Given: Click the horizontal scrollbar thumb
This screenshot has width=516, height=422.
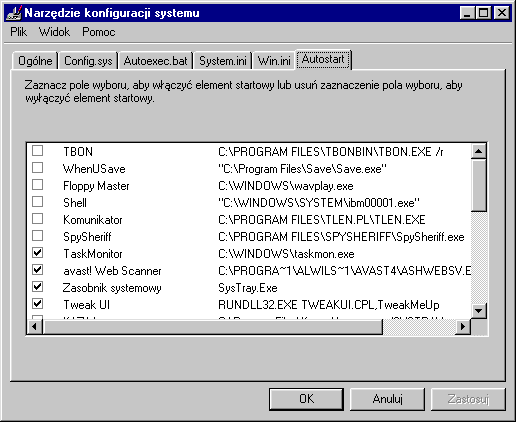Looking at the screenshot, I should click(x=213, y=326).
